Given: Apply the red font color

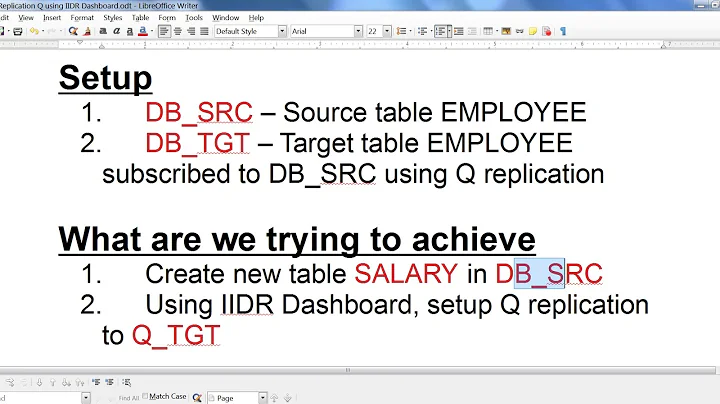Looking at the screenshot, I should [x=143, y=31].
